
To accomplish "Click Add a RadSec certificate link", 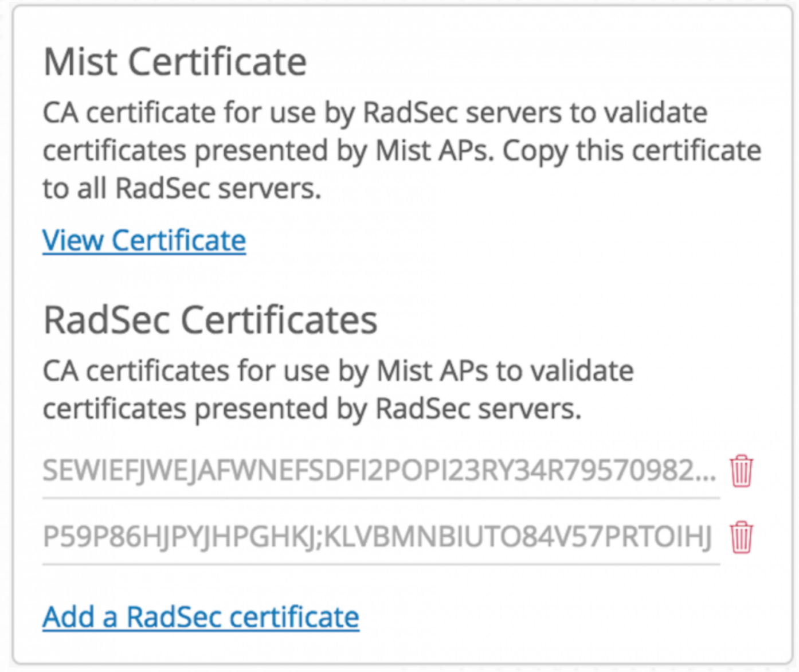I will [x=201, y=617].
